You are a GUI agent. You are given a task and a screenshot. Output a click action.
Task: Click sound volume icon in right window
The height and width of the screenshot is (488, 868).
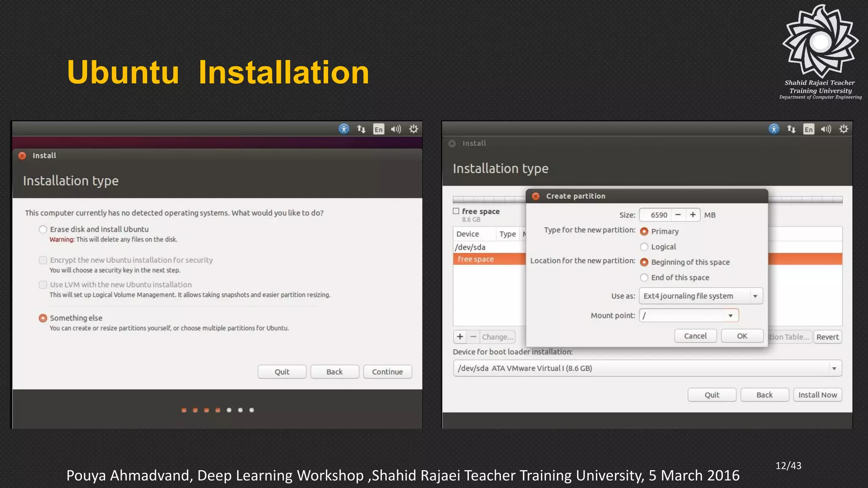pyautogui.click(x=826, y=129)
